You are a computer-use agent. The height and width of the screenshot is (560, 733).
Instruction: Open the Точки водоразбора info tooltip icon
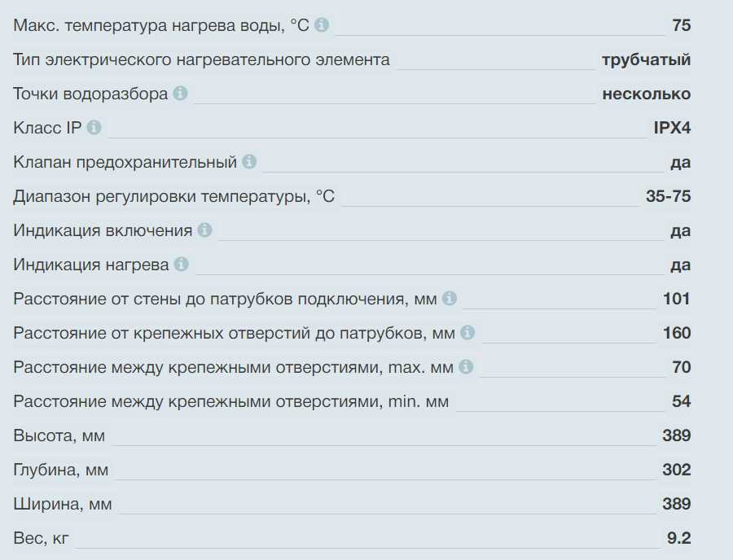point(180,94)
